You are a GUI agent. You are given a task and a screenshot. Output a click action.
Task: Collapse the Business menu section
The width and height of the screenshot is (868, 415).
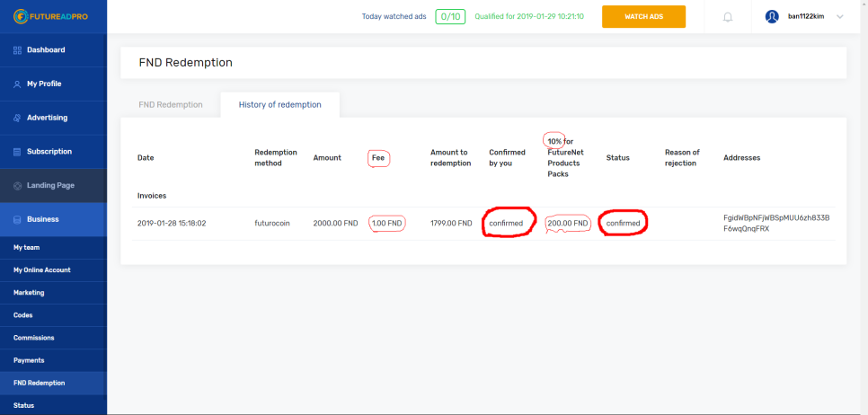53,219
